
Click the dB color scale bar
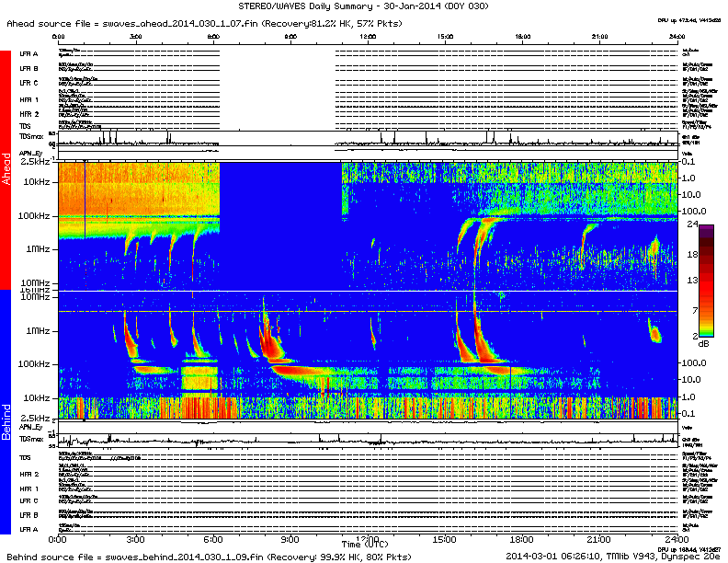pos(706,281)
